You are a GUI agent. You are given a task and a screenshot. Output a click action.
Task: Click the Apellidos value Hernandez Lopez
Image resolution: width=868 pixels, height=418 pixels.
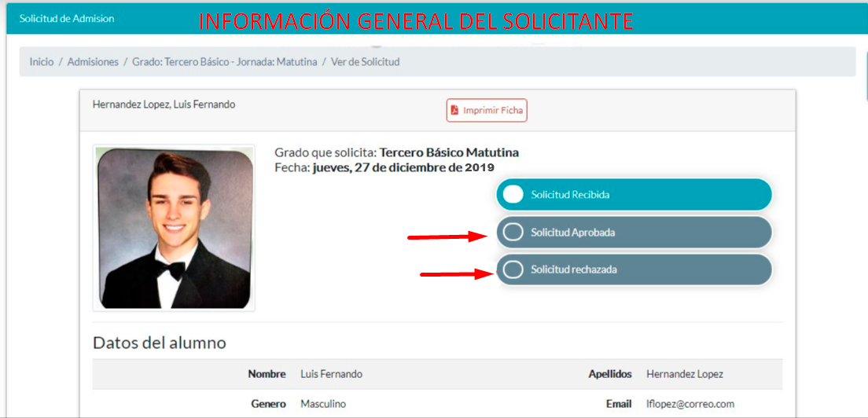coord(685,374)
